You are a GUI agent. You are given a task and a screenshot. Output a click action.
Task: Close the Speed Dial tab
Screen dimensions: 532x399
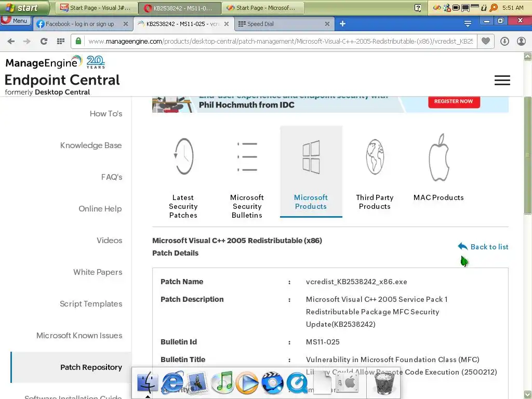(x=327, y=24)
